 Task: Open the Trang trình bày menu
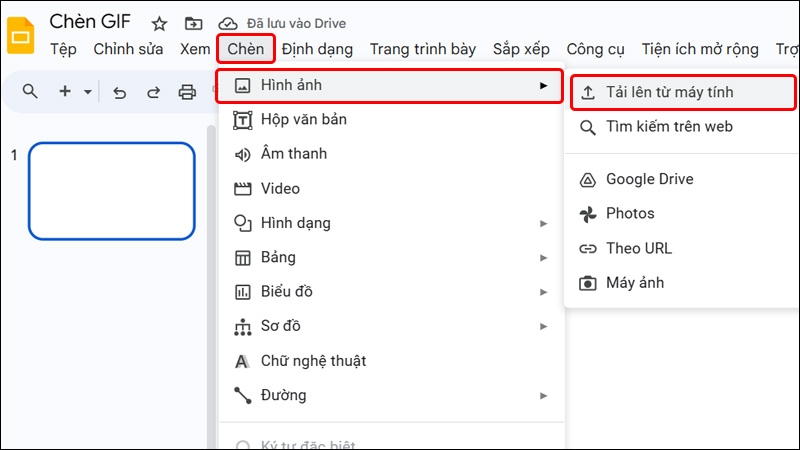tap(422, 49)
